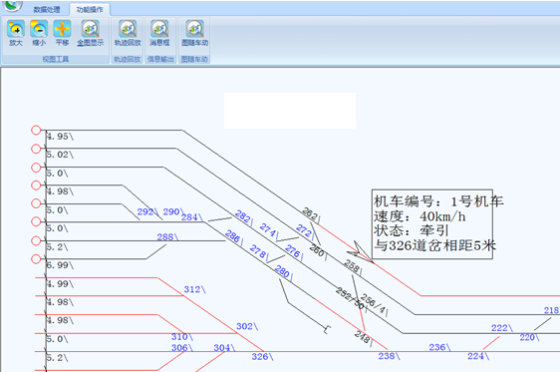The image size is (560, 372).
Task: Click the red circle beside track 6.99
Action: [36, 258]
